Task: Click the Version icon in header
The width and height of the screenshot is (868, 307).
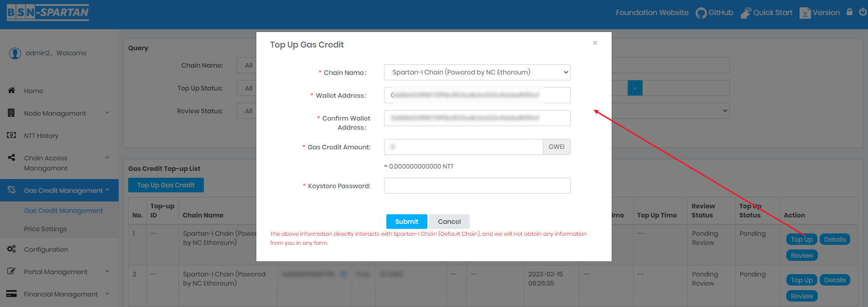Action: (x=805, y=13)
